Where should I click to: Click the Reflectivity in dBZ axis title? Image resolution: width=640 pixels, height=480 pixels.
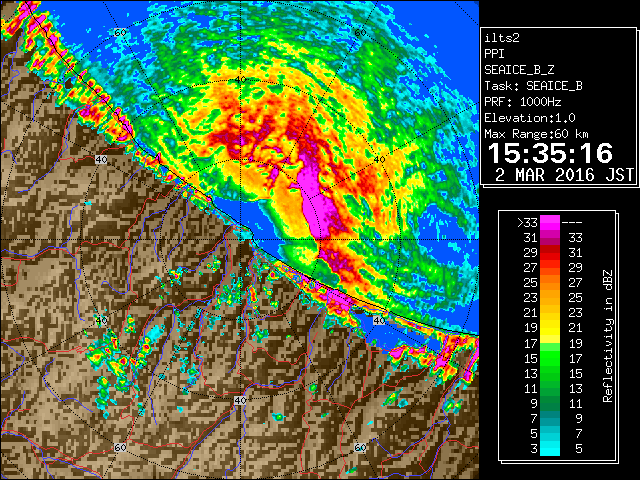(608, 336)
